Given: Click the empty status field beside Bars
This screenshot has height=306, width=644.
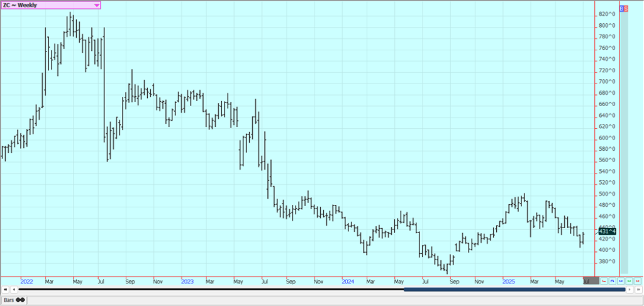Looking at the screenshot, I should tap(335, 300).
